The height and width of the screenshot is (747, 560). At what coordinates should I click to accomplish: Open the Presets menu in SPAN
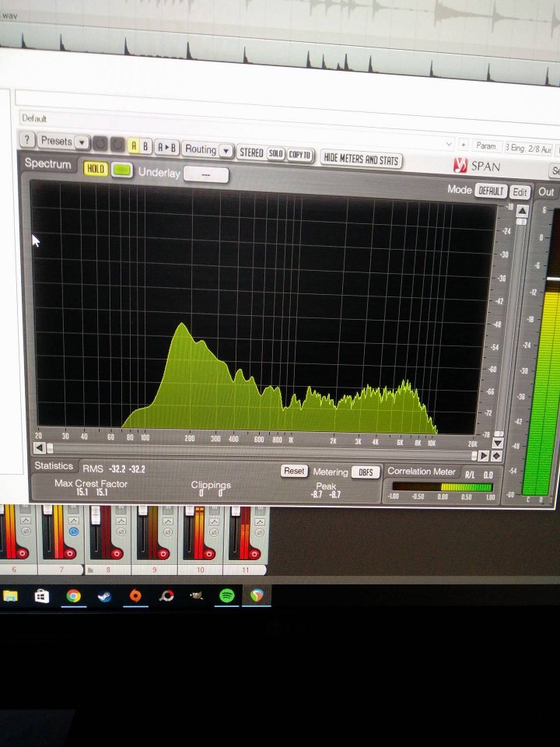tap(56, 141)
